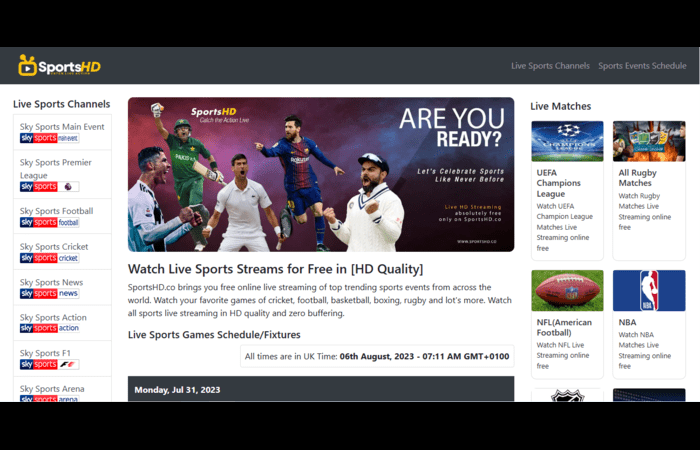
Task: Click the SportsHD logo in the header
Action: 59,66
